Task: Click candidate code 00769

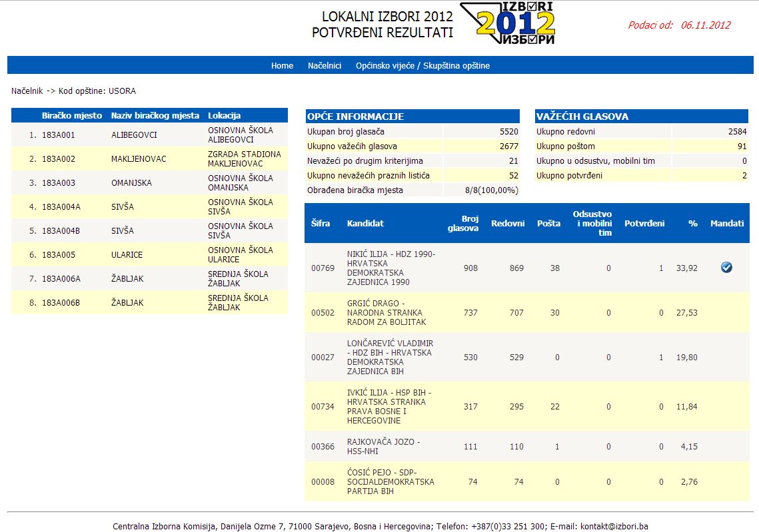Action: coord(323,268)
